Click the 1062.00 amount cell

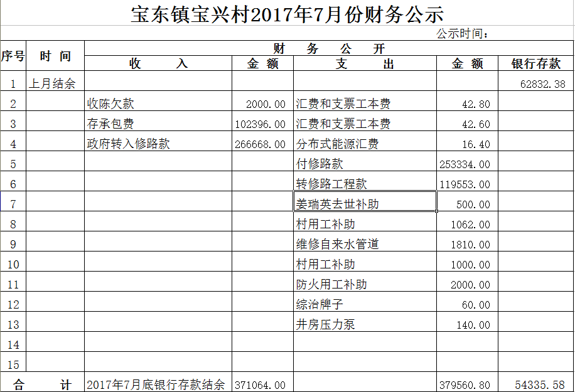coord(467,221)
